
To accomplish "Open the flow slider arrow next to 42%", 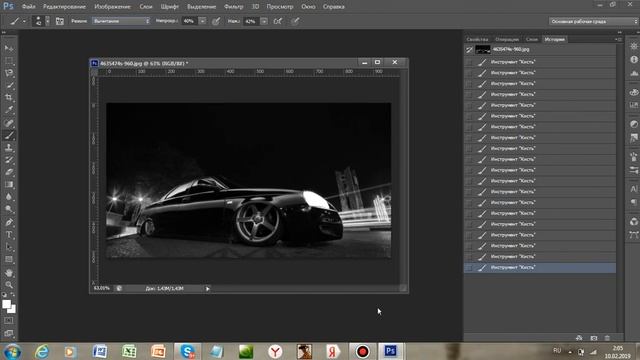I will [264, 21].
